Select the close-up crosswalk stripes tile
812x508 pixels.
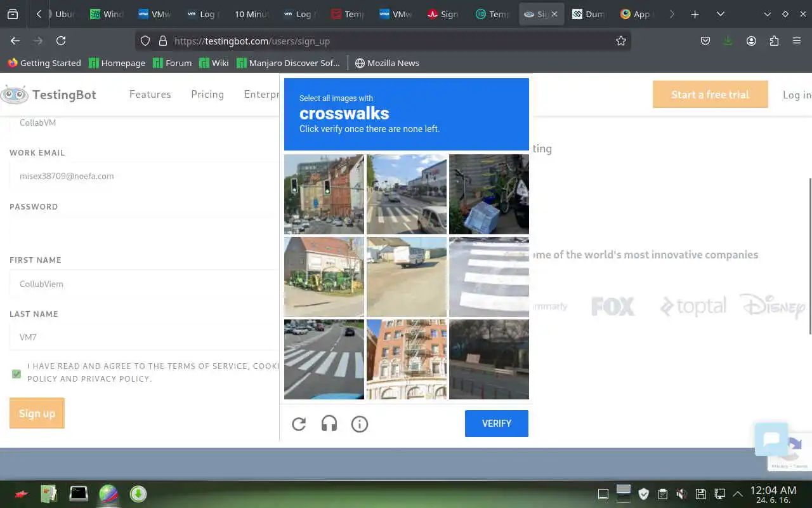[x=489, y=277]
